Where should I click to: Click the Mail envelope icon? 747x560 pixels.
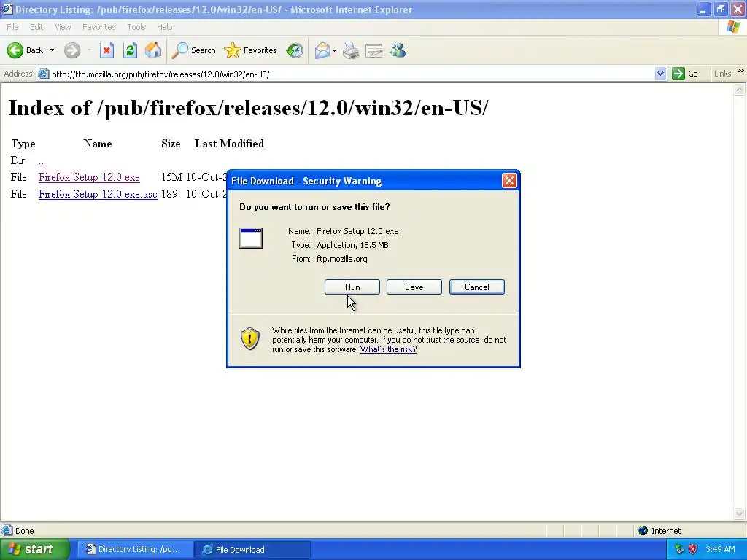click(x=322, y=50)
